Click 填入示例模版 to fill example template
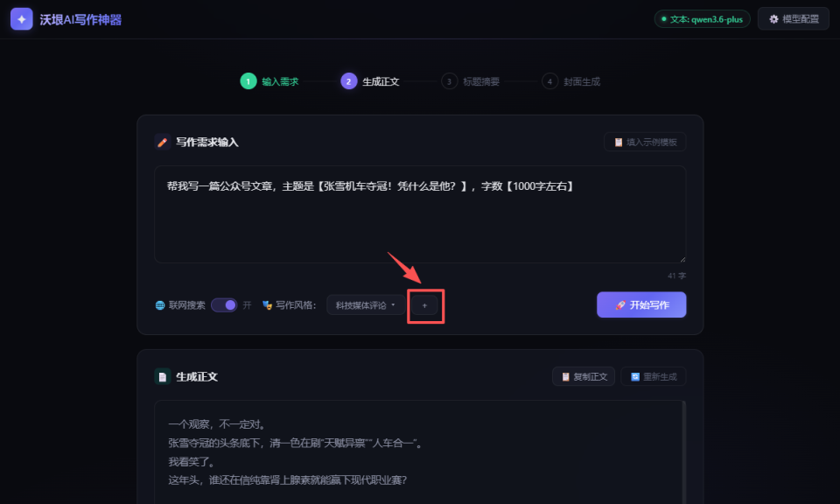The image size is (840, 504). point(645,142)
